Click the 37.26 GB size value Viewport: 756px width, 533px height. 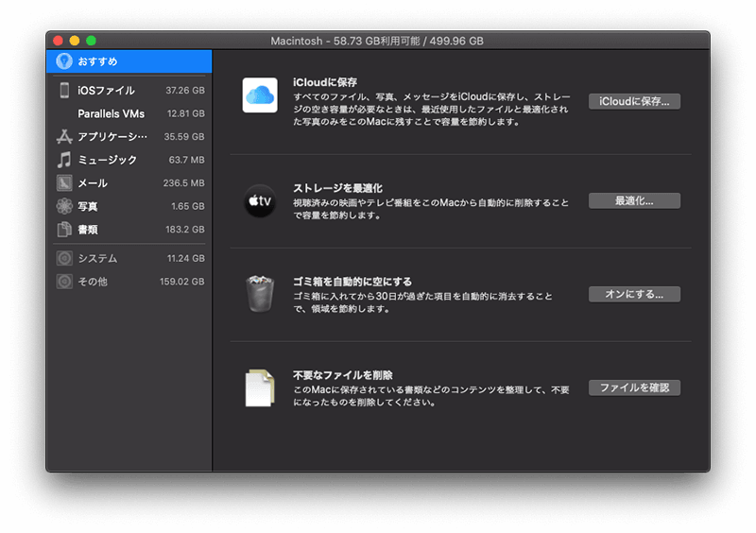(x=185, y=90)
